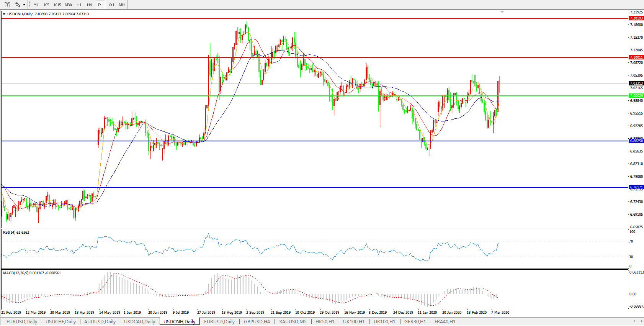Open the XAUUSD,M5 chart tab
The height and width of the screenshot is (326, 644).
293,322
